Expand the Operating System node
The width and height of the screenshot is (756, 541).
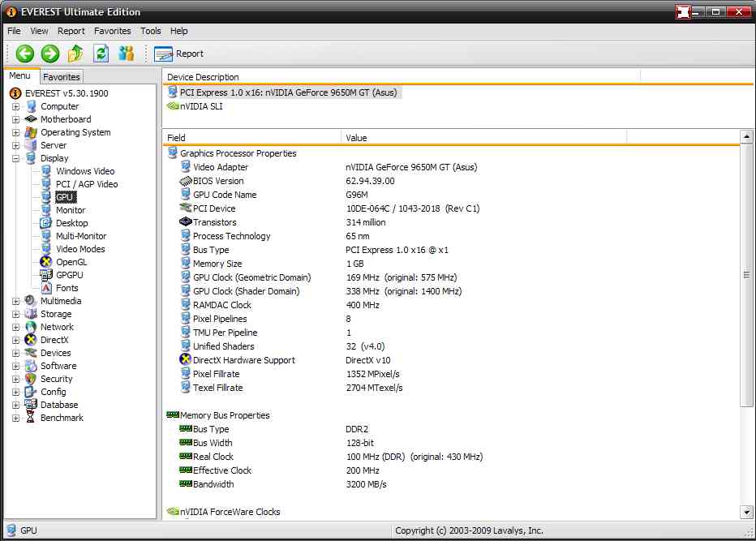pos(16,132)
